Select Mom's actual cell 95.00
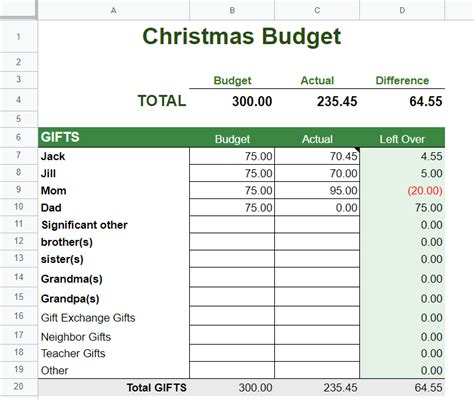 [317, 190]
